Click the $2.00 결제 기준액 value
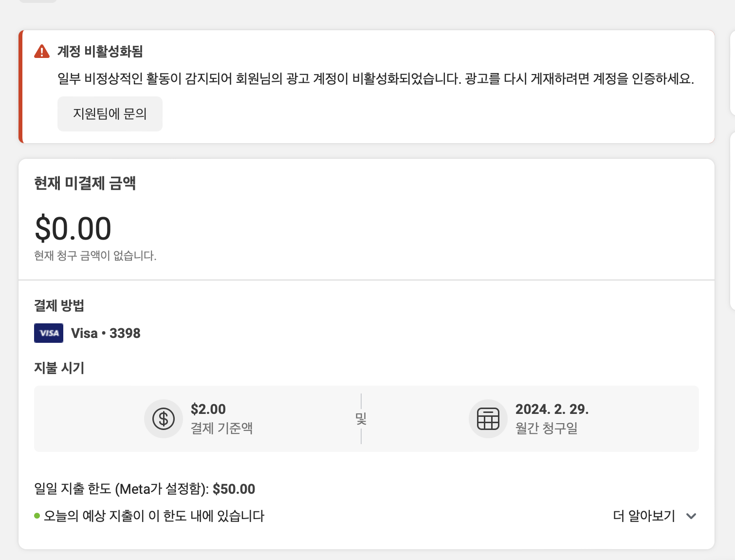The width and height of the screenshot is (735, 560). (x=208, y=409)
